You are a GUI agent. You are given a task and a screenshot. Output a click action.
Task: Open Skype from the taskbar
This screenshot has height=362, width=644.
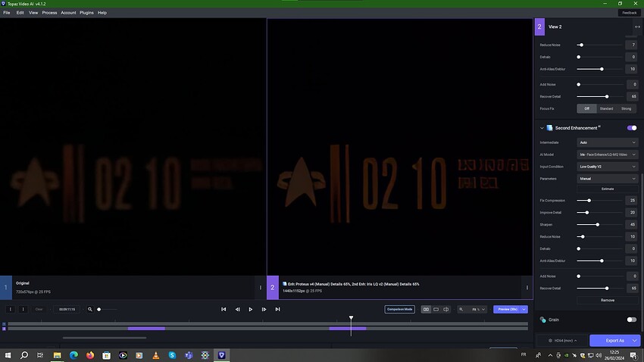tap(172, 355)
